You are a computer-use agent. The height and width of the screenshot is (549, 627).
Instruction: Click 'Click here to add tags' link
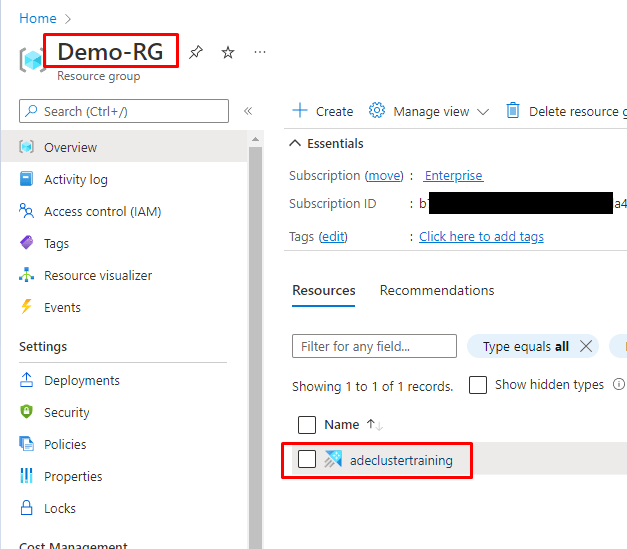point(481,237)
